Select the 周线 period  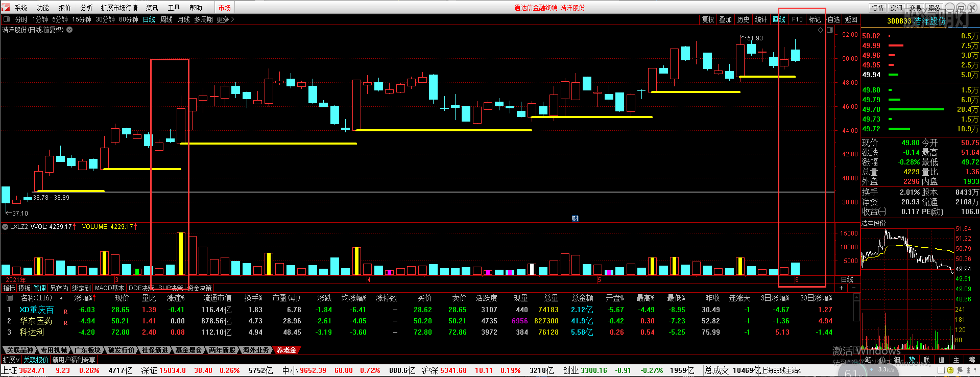166,19
